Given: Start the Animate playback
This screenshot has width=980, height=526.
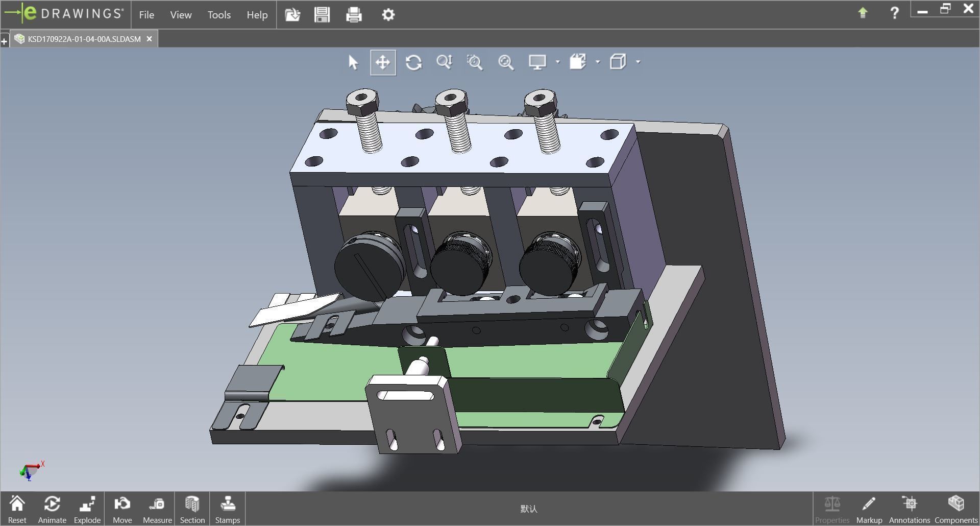Looking at the screenshot, I should tap(52, 509).
